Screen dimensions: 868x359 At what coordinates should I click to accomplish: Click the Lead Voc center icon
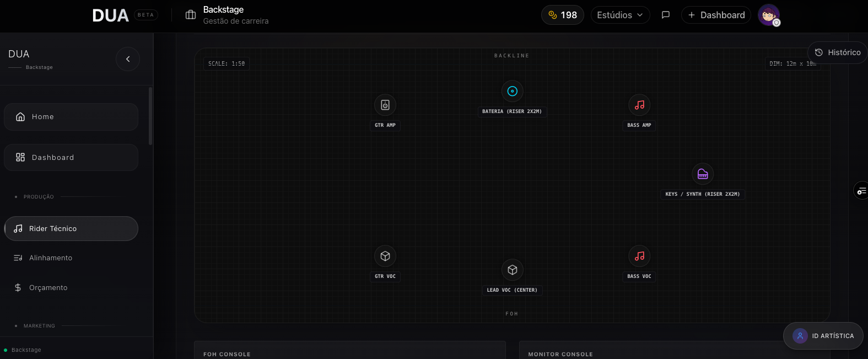click(512, 270)
